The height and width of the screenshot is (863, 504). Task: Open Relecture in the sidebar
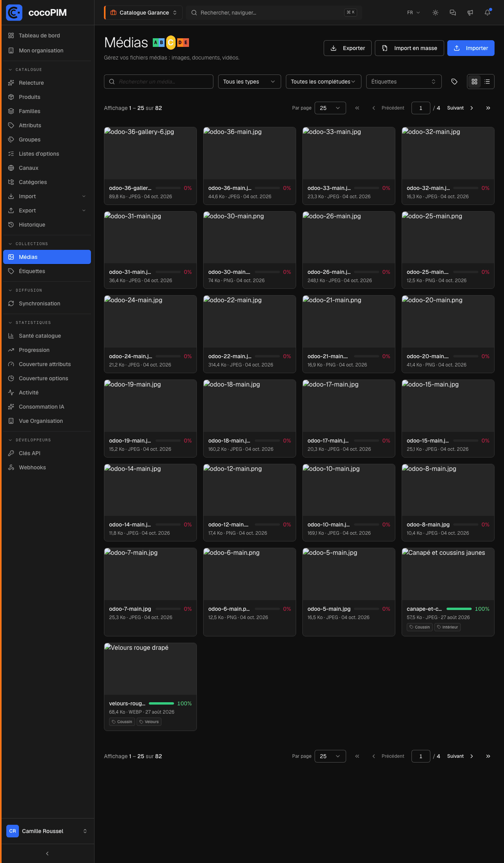[47, 83]
